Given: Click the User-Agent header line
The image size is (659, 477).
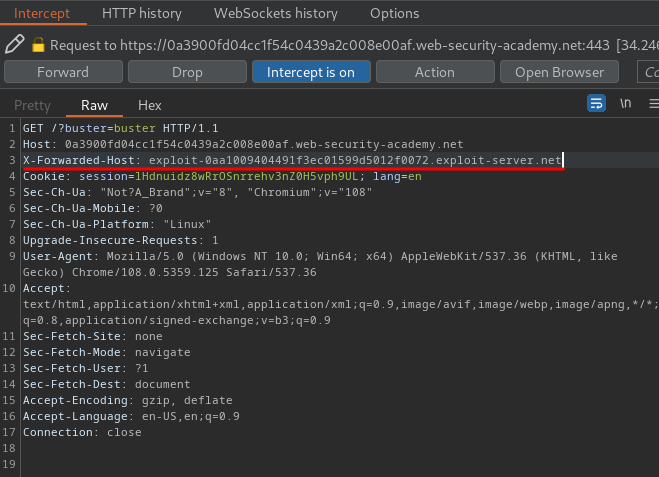Looking at the screenshot, I should (320, 256).
